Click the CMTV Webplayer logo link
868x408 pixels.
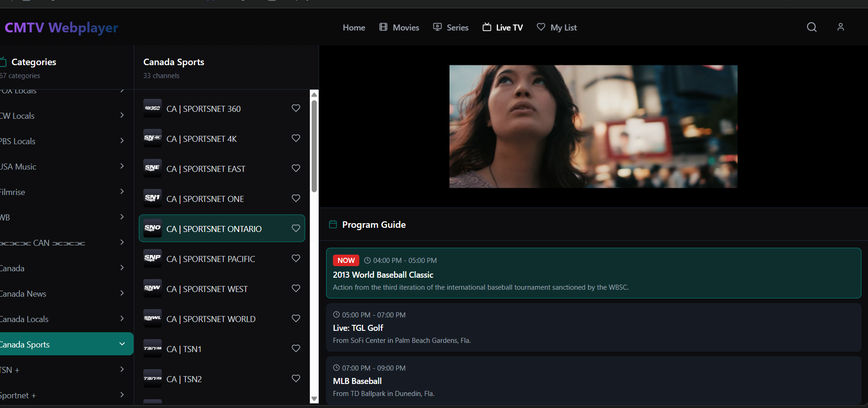point(61,28)
